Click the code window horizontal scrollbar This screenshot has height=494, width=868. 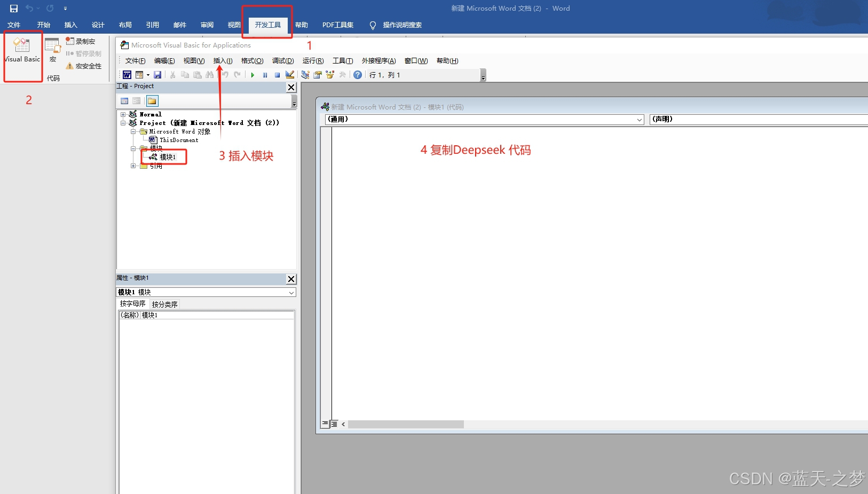(x=406, y=424)
